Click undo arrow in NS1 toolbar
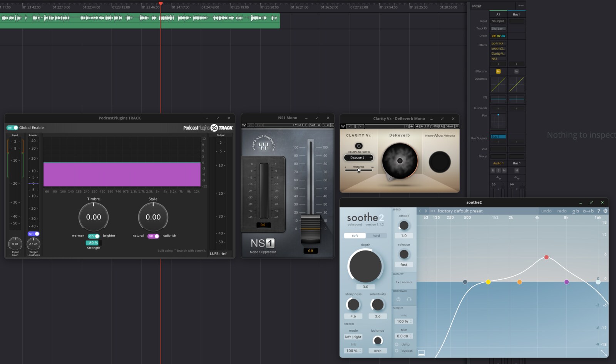The image size is (616, 364). pos(251,125)
